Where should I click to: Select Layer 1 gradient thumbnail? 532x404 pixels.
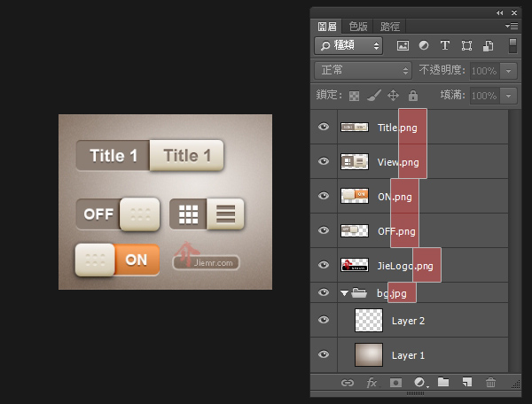[x=369, y=354]
